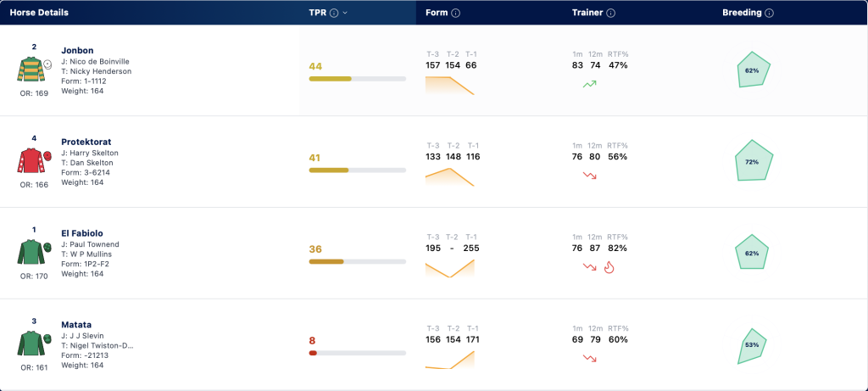Image resolution: width=868 pixels, height=391 pixels.
Task: Click Jonbon's green upward trend arrow
Action: (x=590, y=84)
